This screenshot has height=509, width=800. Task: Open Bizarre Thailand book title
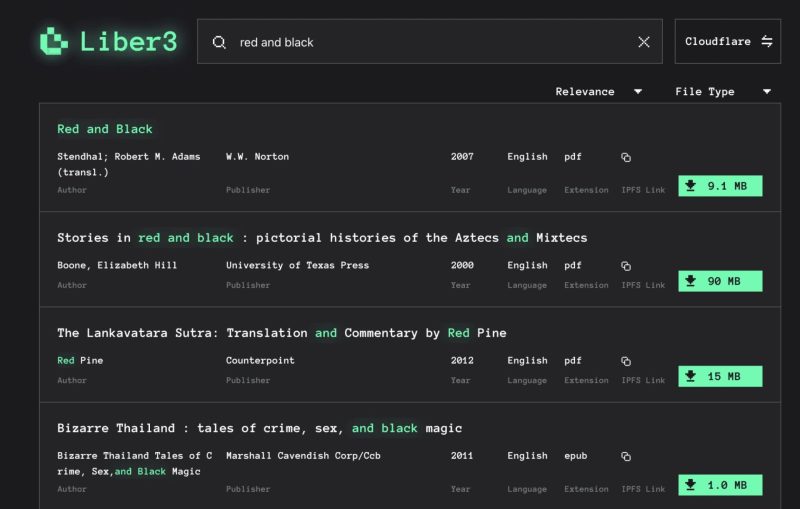click(x=259, y=428)
